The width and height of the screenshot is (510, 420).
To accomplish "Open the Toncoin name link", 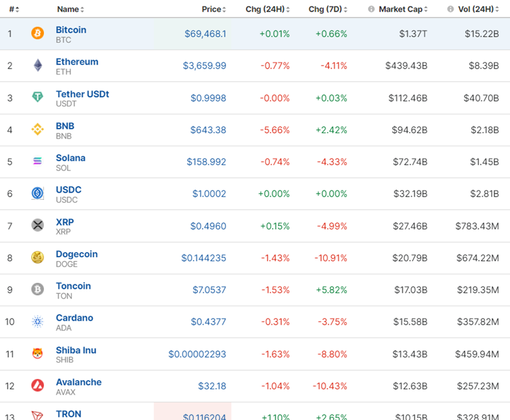I will (73, 285).
